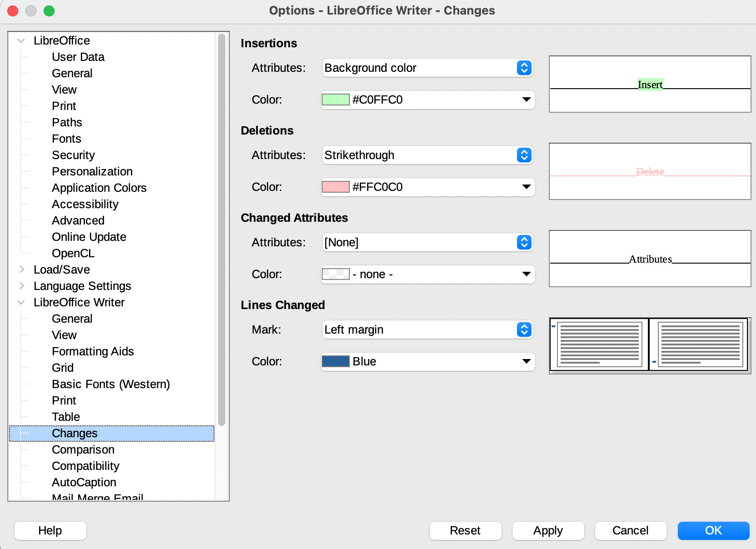The width and height of the screenshot is (756, 549).
Task: Click the Reset button
Action: tap(465, 530)
